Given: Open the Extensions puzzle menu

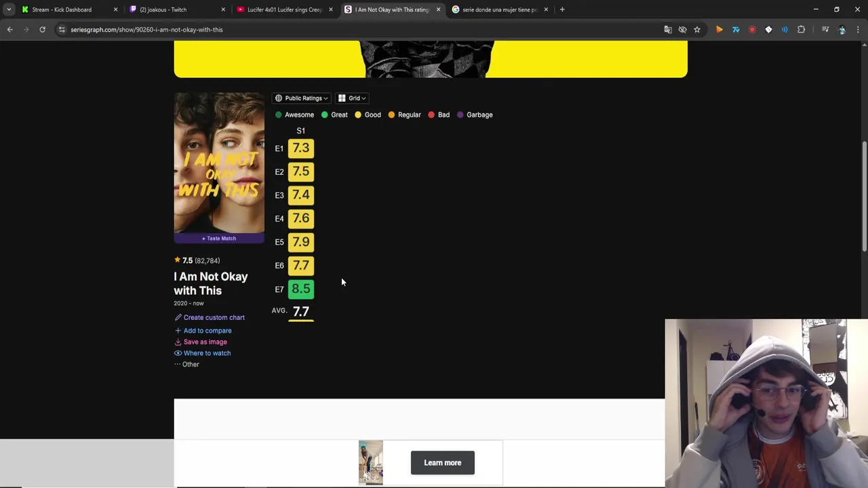Looking at the screenshot, I should (801, 30).
